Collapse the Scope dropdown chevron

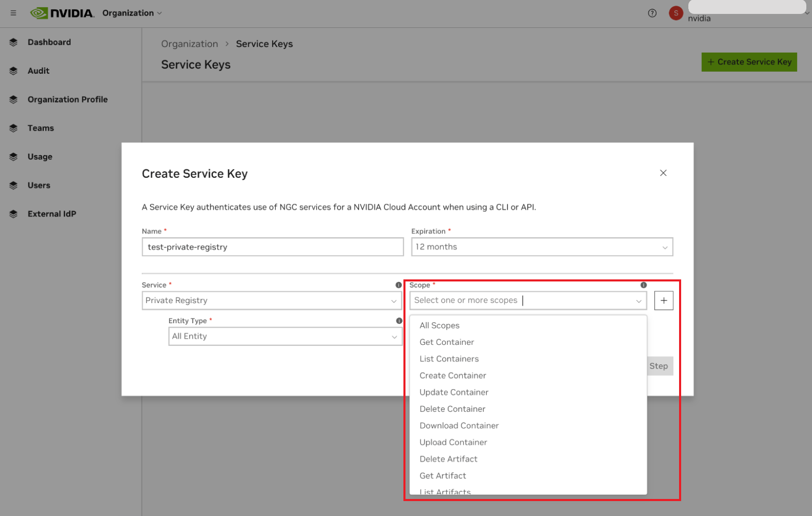[639, 301]
